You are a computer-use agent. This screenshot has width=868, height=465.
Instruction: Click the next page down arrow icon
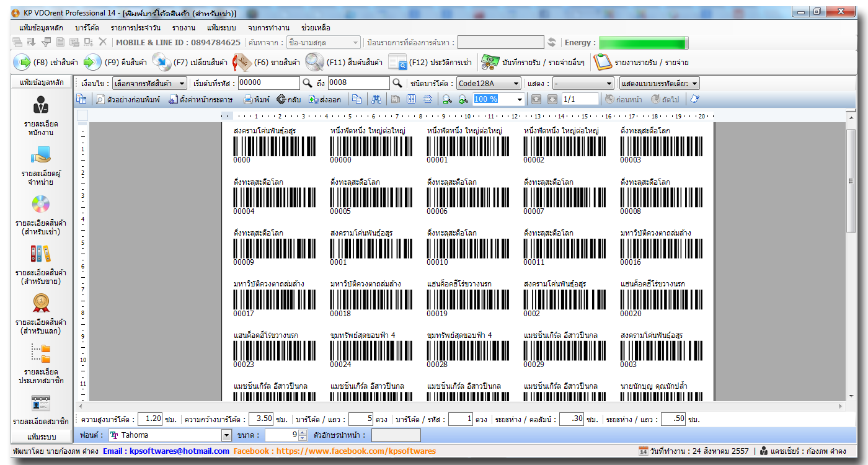pyautogui.click(x=552, y=99)
